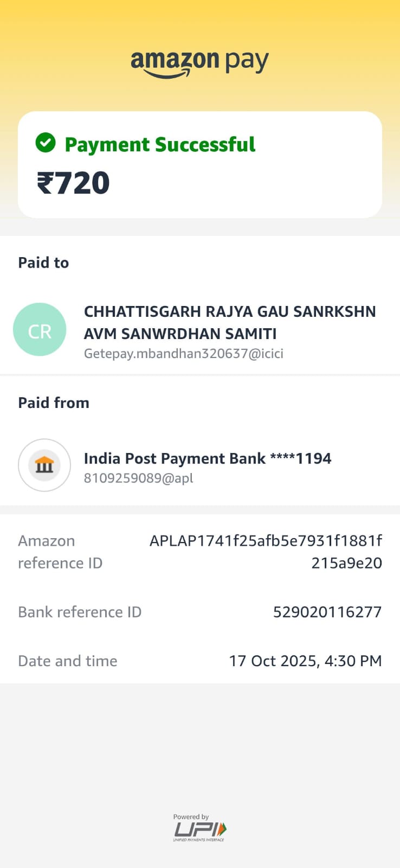The image size is (400, 868).
Task: Click the Amazon reference ID label
Action: click(60, 551)
